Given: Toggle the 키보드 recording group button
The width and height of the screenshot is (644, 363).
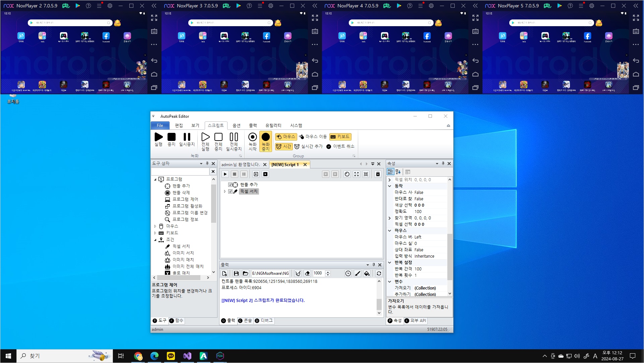Looking at the screenshot, I should pyautogui.click(x=340, y=137).
